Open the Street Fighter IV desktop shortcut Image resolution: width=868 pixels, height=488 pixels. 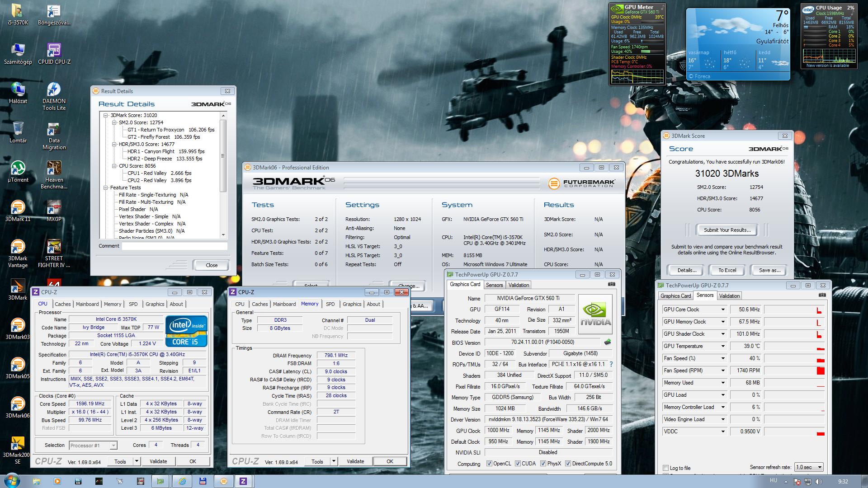pyautogui.click(x=54, y=253)
